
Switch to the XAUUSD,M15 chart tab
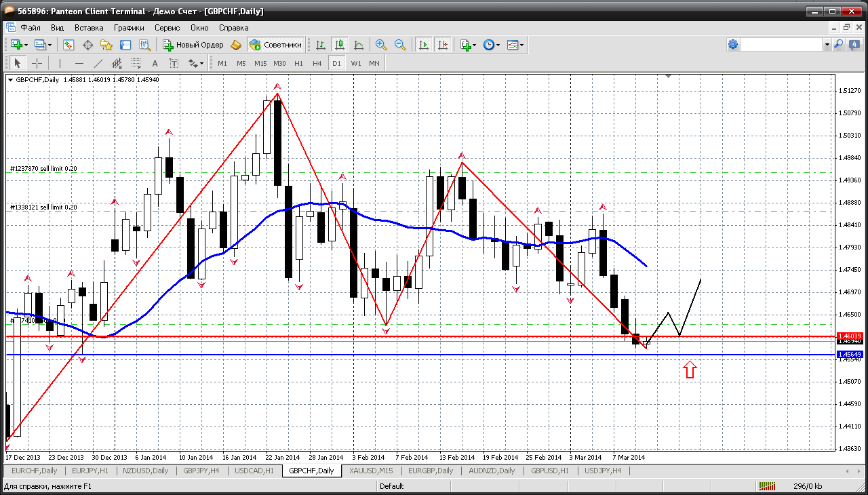(x=371, y=471)
